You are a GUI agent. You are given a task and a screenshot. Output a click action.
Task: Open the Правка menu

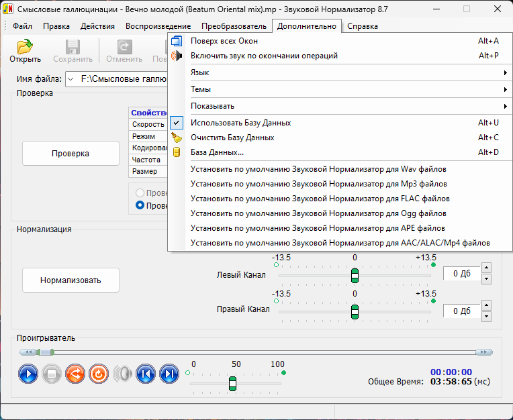[56, 26]
